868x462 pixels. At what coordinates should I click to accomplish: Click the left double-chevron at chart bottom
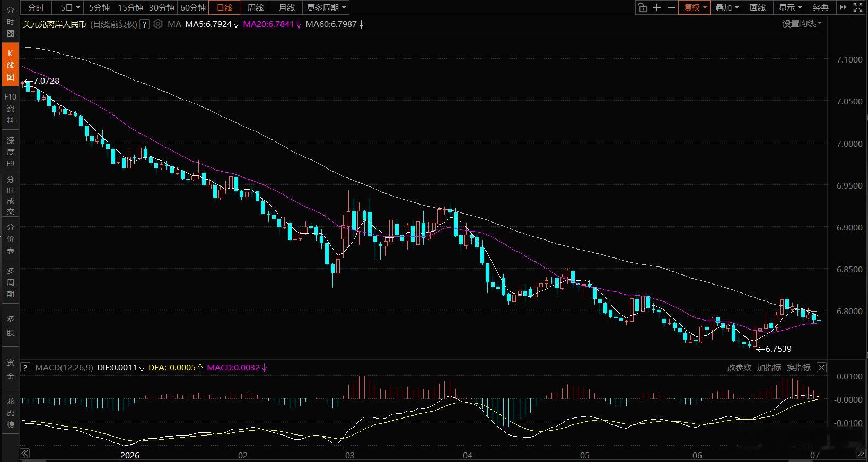[25, 454]
